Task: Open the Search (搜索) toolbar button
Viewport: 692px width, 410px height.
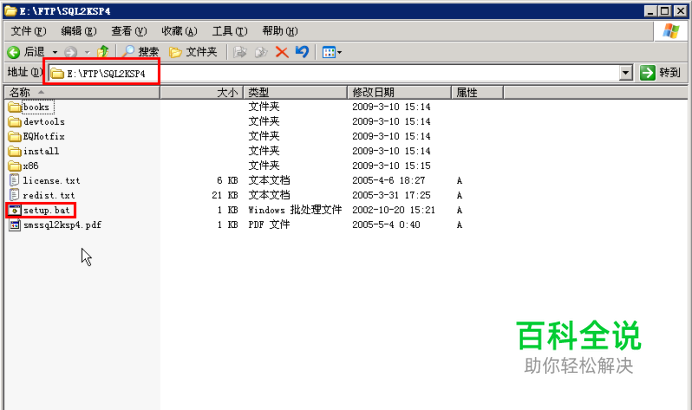Action: [x=140, y=52]
